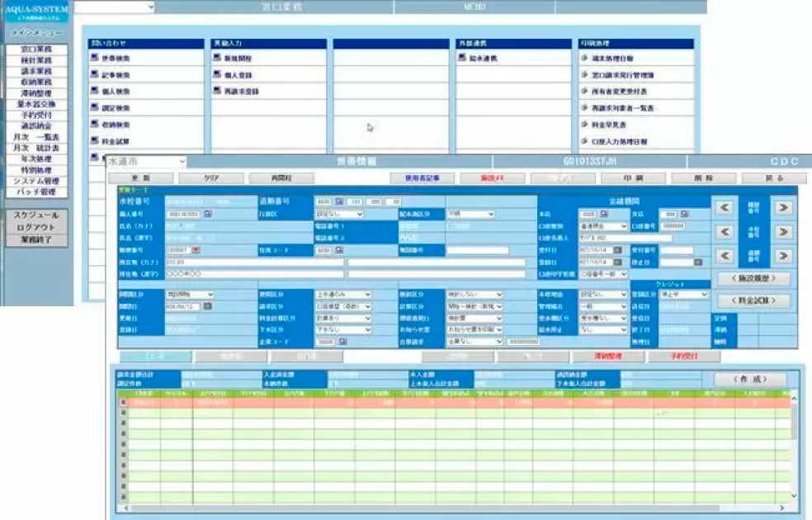Click the 端末処理日報 print icon
This screenshot has height=520, width=812.
point(585,59)
